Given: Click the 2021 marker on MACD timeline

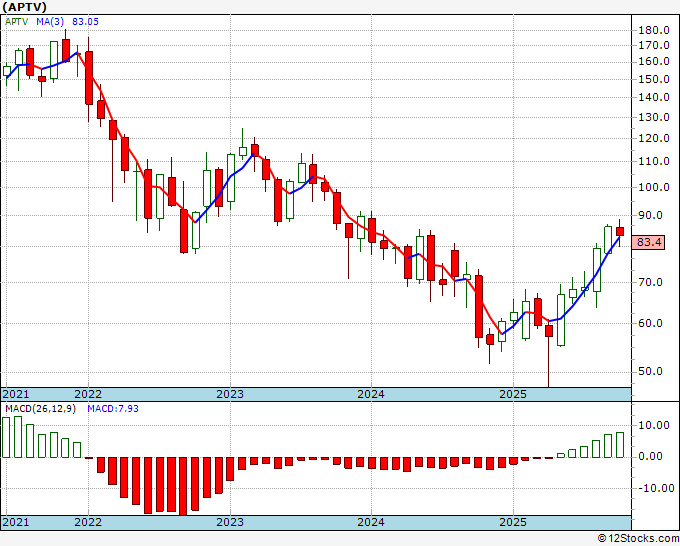Looking at the screenshot, I should coord(16,522).
